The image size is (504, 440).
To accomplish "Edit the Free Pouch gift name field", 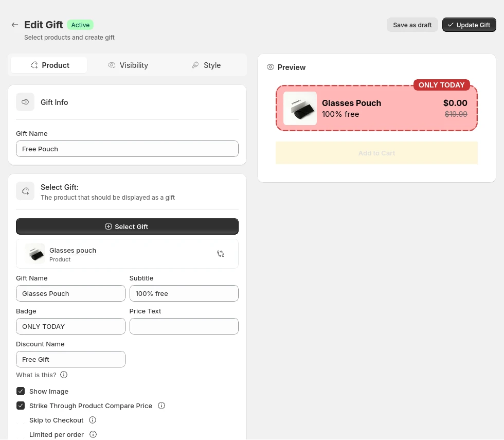I will 128,149.
